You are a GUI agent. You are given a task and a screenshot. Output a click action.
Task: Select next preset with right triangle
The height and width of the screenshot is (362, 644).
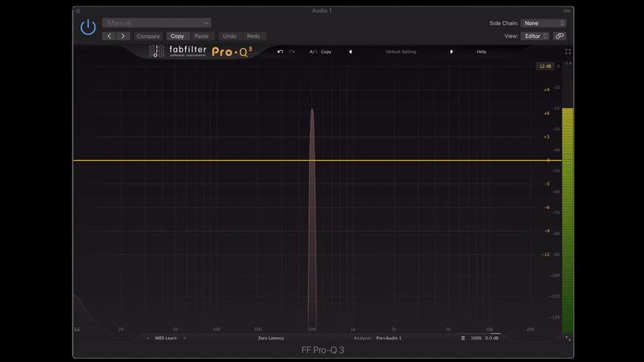click(452, 51)
